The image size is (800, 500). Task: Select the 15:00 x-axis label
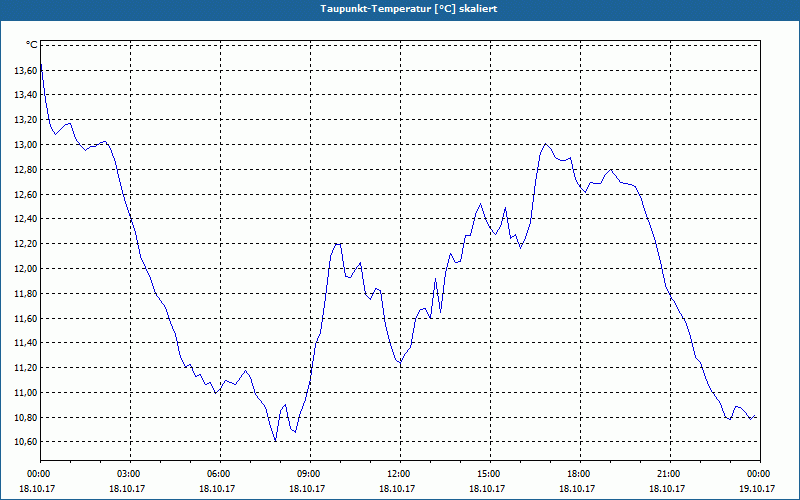490,474
